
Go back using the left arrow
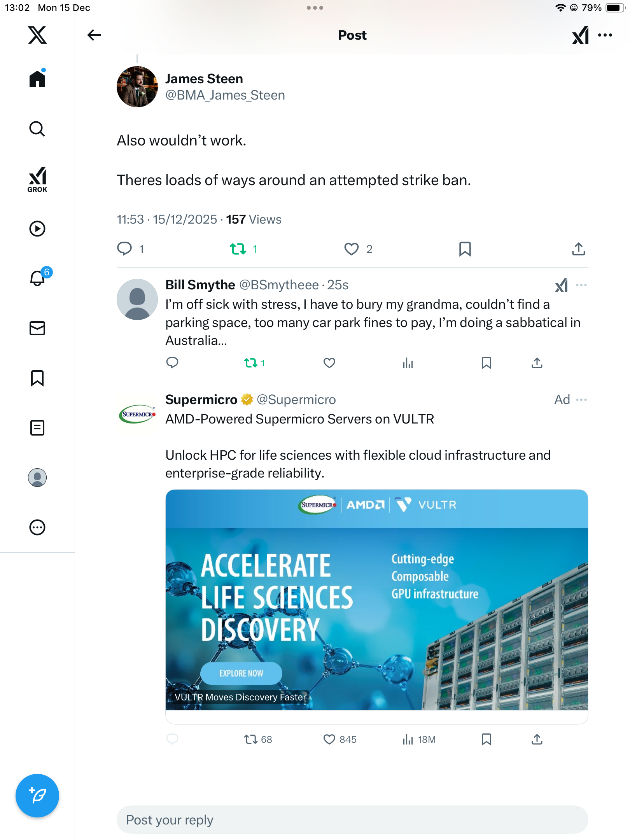(x=94, y=35)
